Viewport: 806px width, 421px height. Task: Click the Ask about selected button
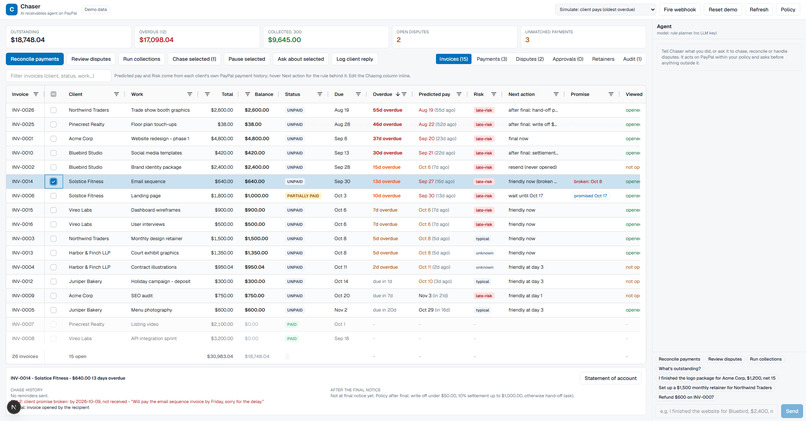[301, 59]
